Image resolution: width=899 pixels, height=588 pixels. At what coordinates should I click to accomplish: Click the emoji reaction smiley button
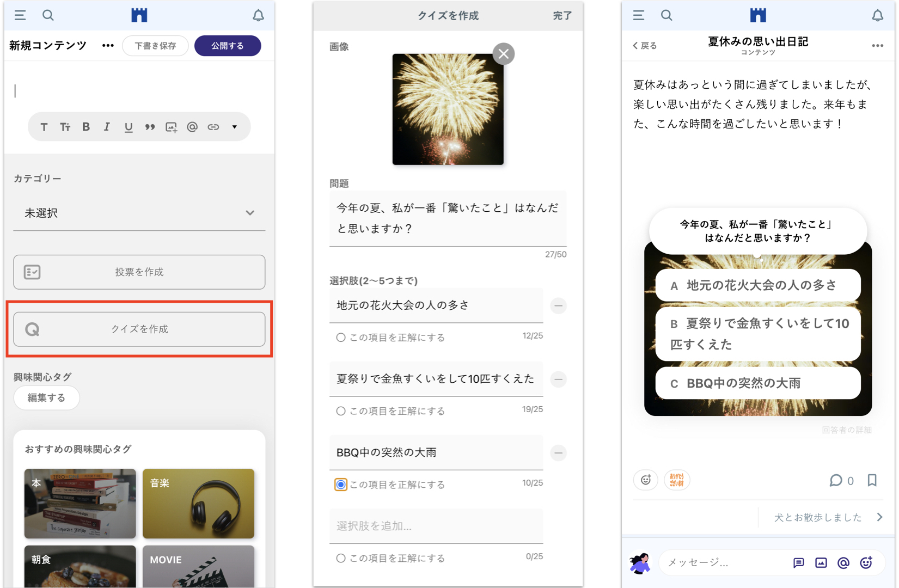(x=646, y=480)
